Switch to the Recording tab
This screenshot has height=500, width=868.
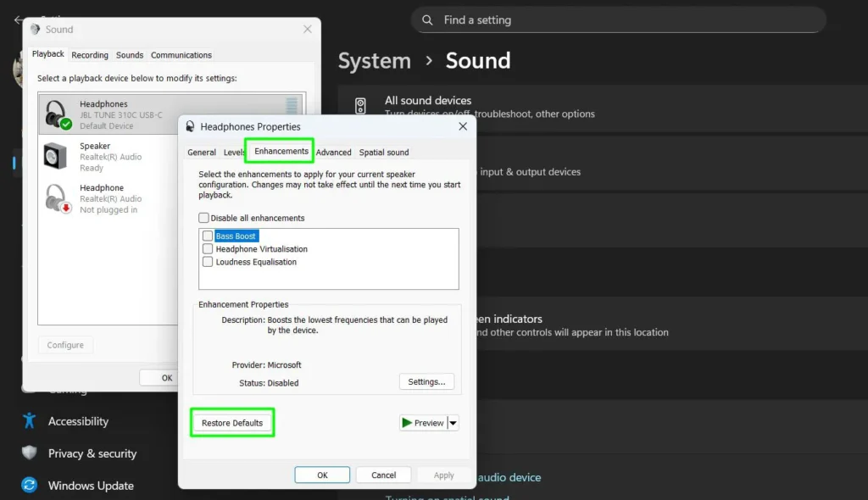(89, 54)
